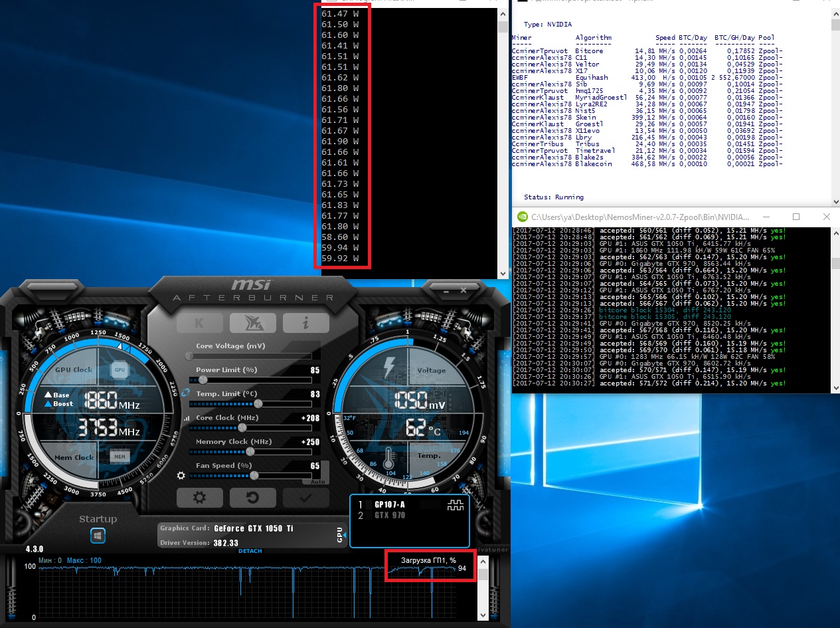Toggle the Windows startup apply icon
840x628 pixels.
[x=98, y=536]
